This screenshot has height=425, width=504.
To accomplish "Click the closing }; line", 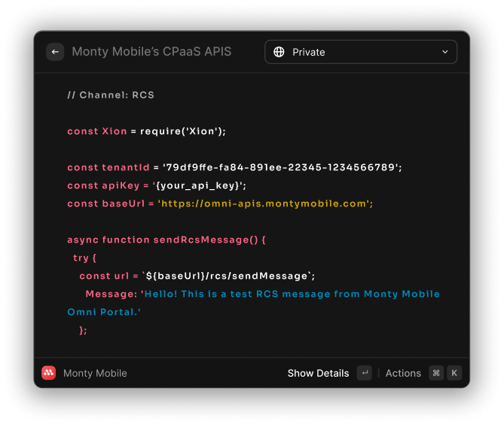I will (83, 330).
